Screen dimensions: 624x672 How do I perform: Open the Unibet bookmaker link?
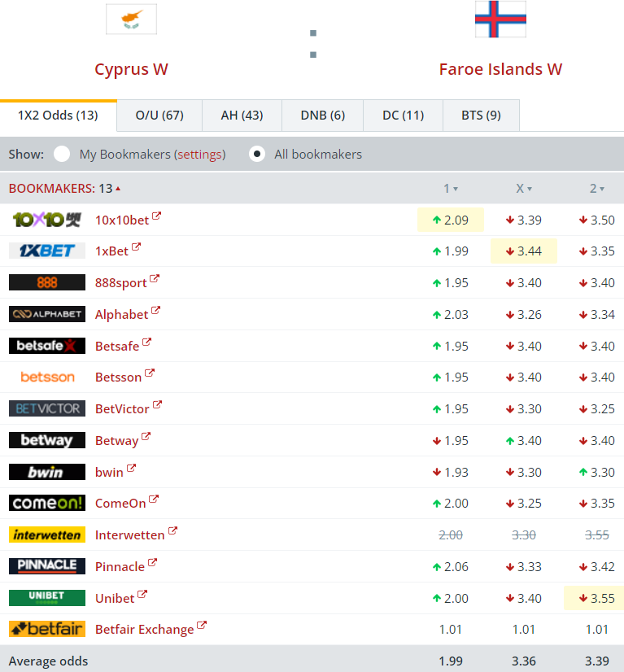click(x=115, y=598)
